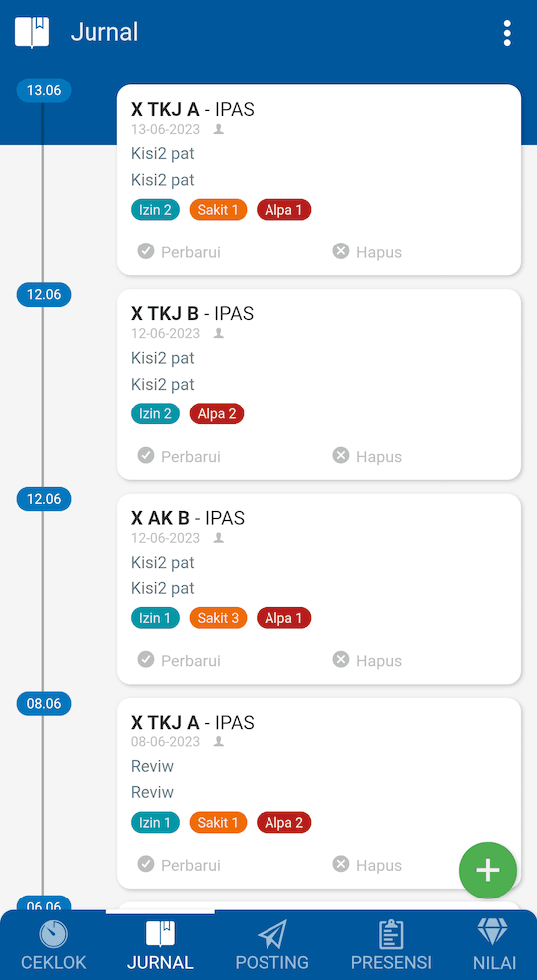The width and height of the screenshot is (537, 980).
Task: Open the Ceklok clock tab
Action: click(53, 945)
